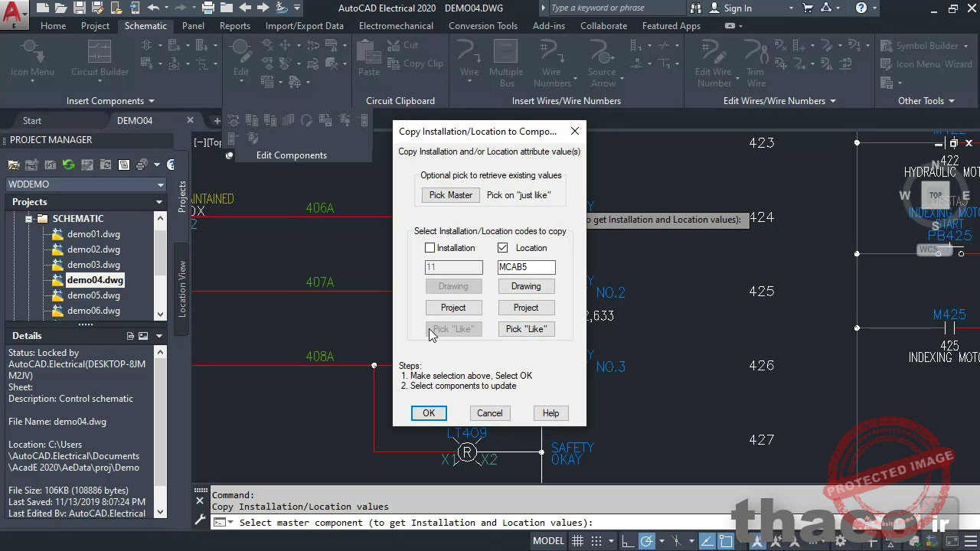Enable the Installation checkbox

430,247
